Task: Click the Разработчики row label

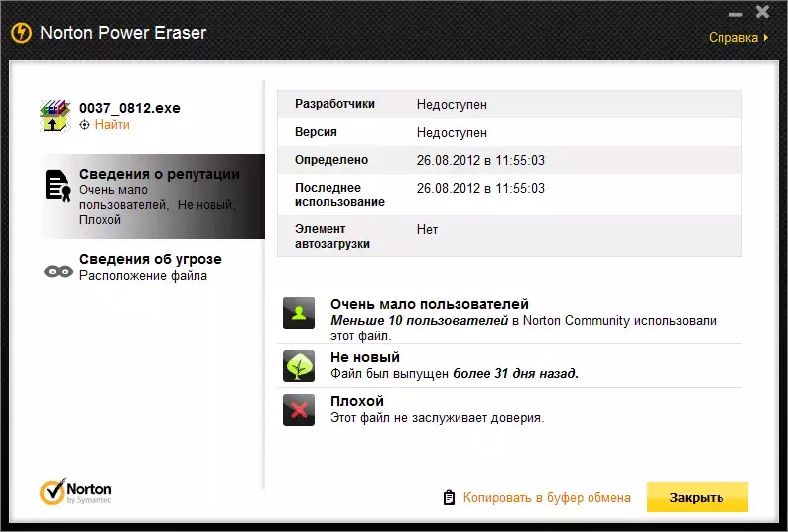Action: coord(334,104)
